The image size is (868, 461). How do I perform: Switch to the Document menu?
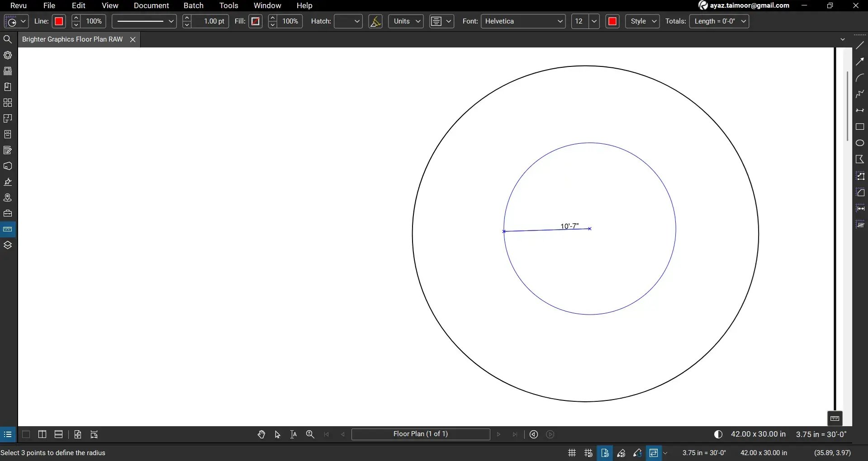[151, 5]
